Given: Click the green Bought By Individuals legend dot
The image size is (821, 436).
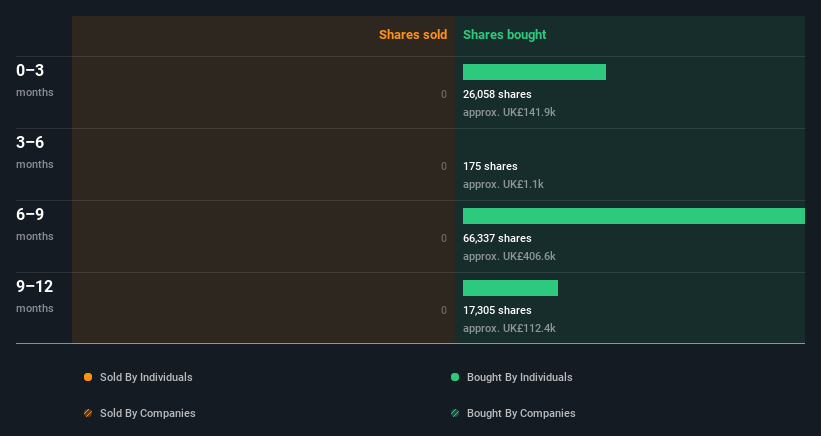Looking at the screenshot, I should (x=455, y=377).
